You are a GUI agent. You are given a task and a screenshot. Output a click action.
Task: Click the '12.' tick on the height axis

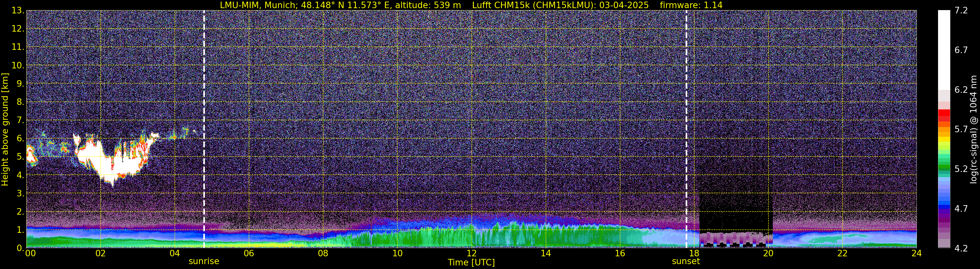(x=18, y=29)
